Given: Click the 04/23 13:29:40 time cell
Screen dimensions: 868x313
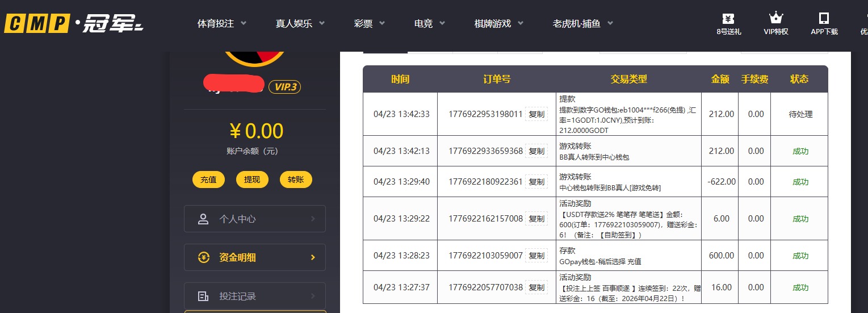Looking at the screenshot, I should [x=401, y=182].
